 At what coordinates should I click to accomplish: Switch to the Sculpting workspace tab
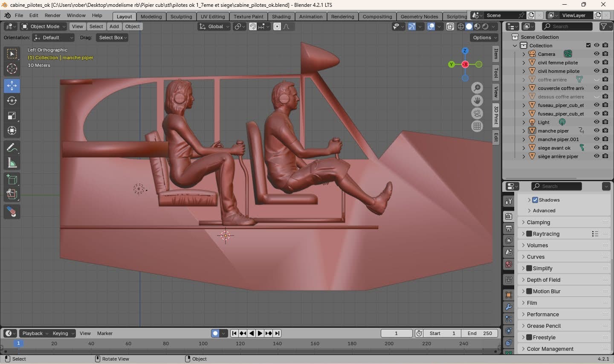pos(181,16)
